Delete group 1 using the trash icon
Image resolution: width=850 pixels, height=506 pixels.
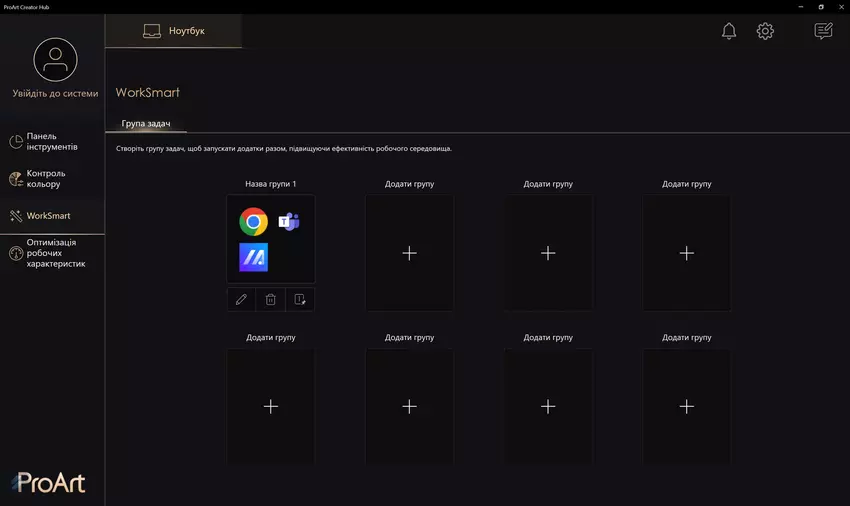[x=270, y=299]
